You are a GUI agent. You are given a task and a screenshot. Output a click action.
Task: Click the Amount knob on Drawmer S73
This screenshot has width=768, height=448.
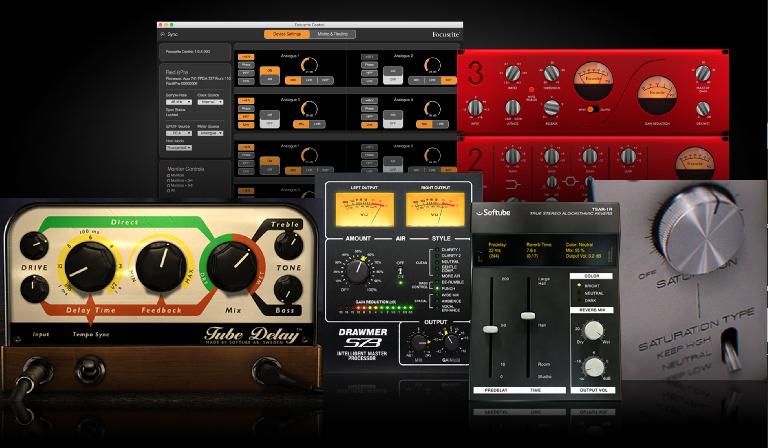(358, 272)
